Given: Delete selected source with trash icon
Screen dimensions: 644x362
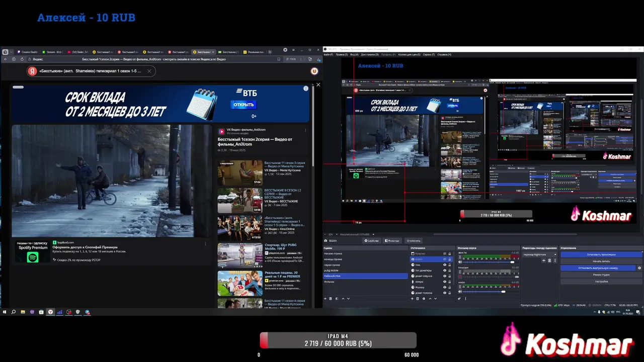Looking at the screenshot, I should [418, 299].
